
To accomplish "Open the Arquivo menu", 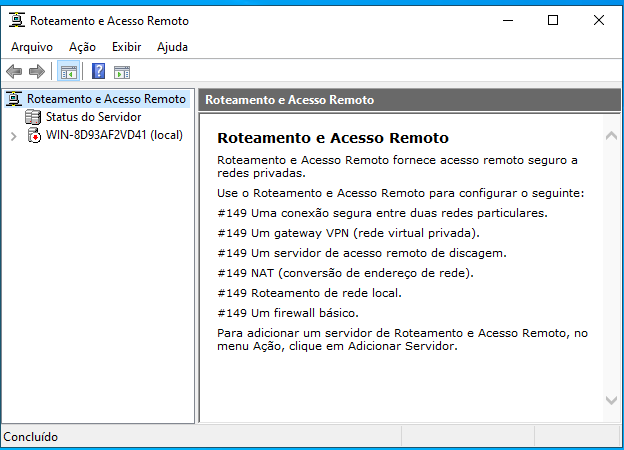I will click(32, 47).
